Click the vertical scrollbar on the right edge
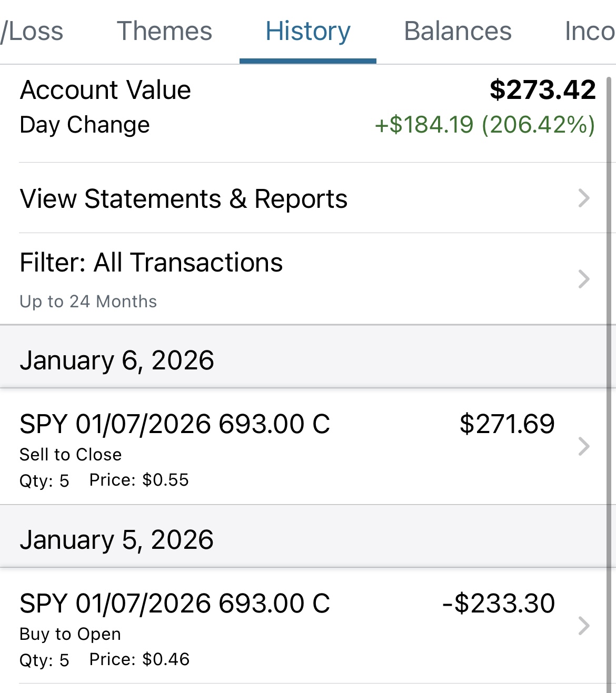The width and height of the screenshot is (616, 693). (x=610, y=368)
